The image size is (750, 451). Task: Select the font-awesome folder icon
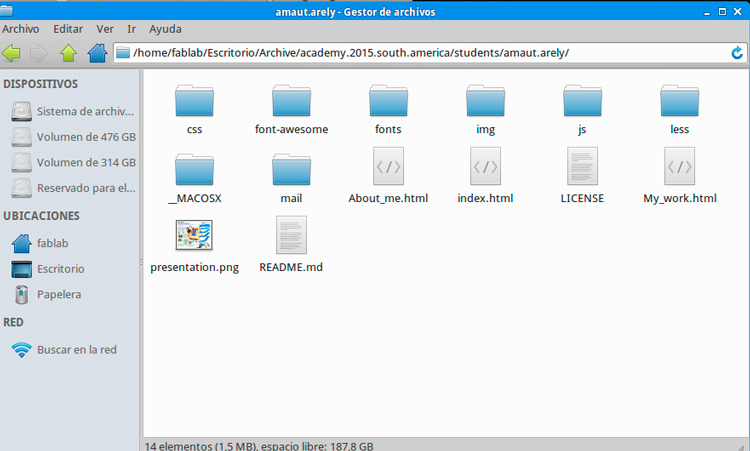[x=291, y=101]
